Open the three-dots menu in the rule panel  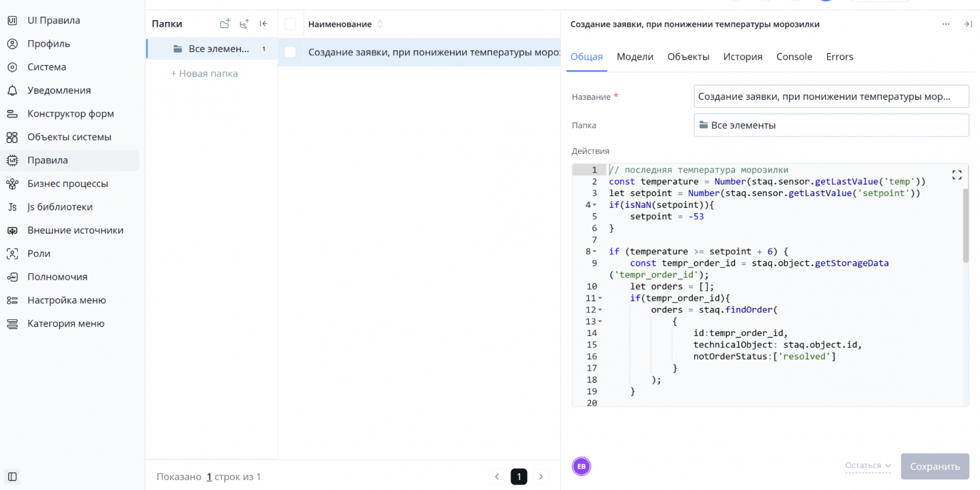pyautogui.click(x=946, y=24)
